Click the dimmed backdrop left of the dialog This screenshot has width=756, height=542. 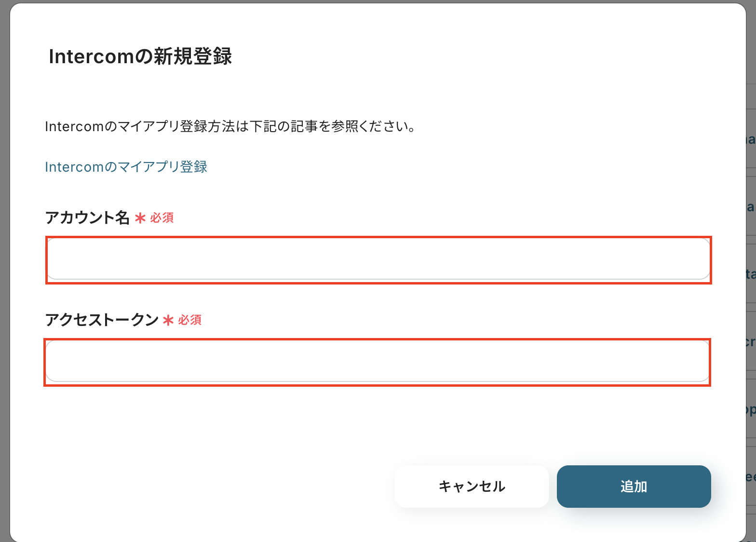4,270
